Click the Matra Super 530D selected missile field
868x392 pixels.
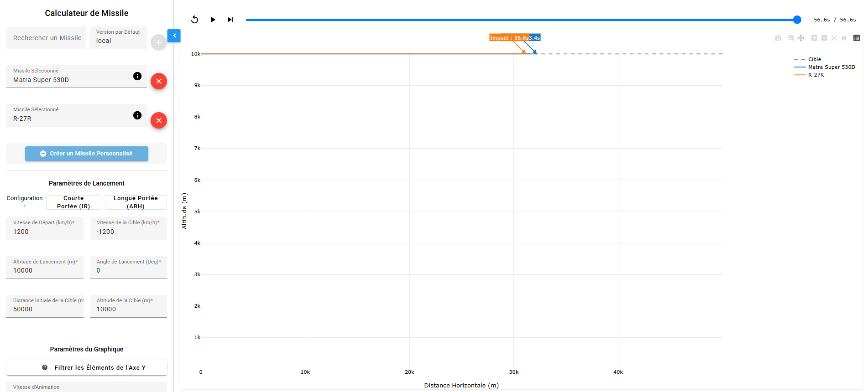pos(77,77)
